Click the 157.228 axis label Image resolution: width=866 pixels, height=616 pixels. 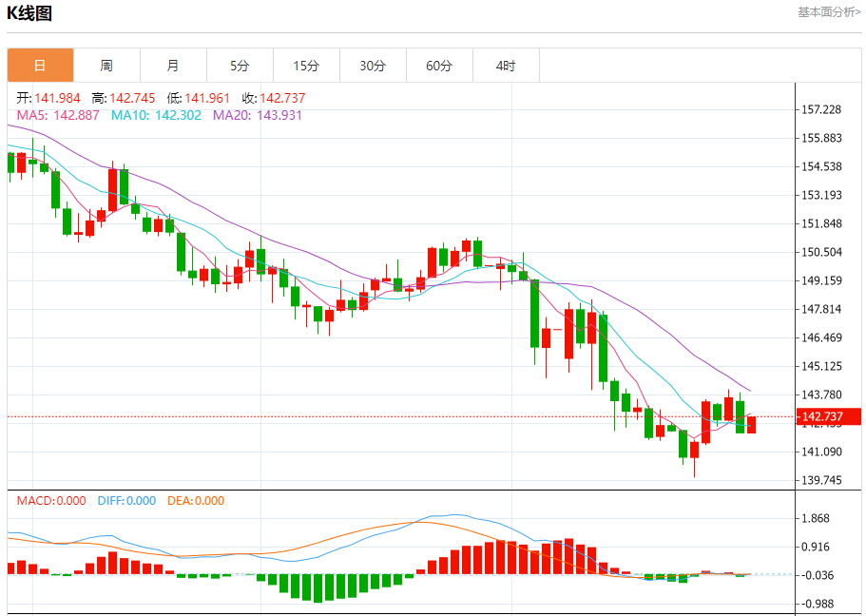tap(822, 109)
